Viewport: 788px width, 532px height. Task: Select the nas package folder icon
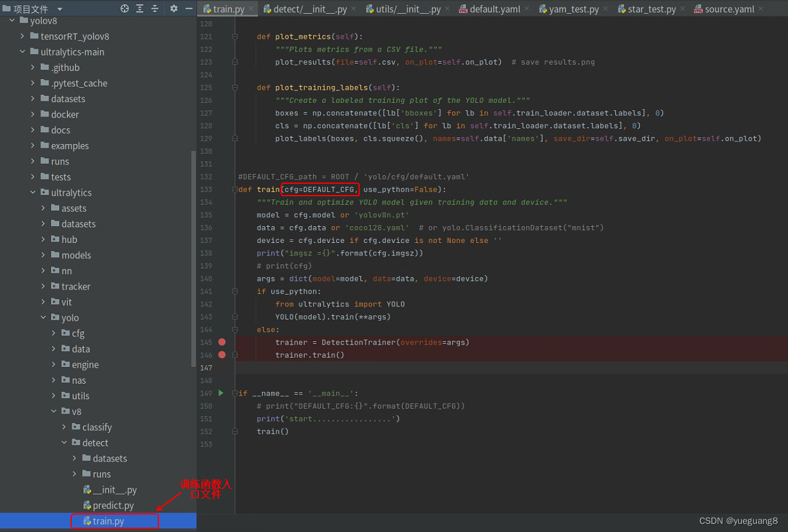[x=65, y=380]
